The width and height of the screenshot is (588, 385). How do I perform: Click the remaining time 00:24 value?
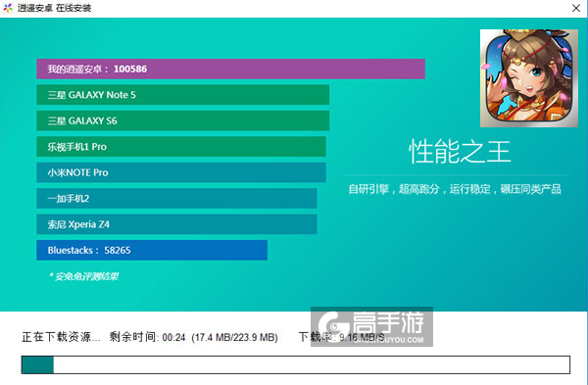[x=173, y=337]
